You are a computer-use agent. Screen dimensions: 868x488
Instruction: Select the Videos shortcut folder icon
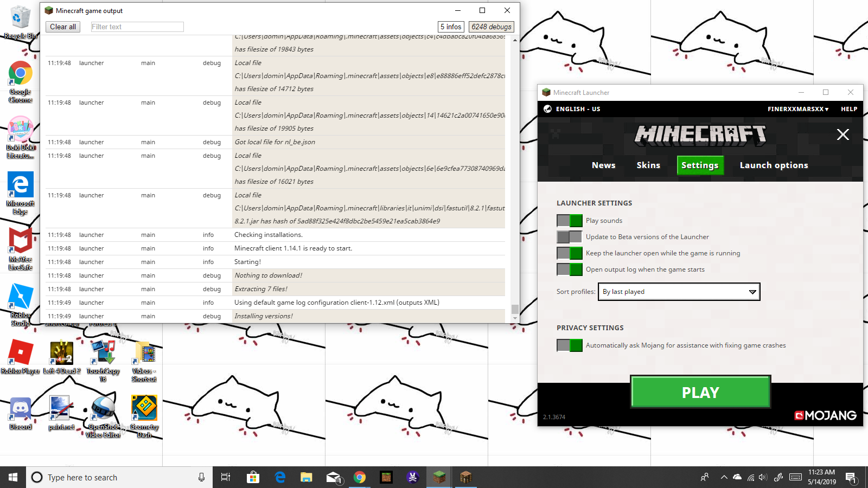[x=144, y=361]
